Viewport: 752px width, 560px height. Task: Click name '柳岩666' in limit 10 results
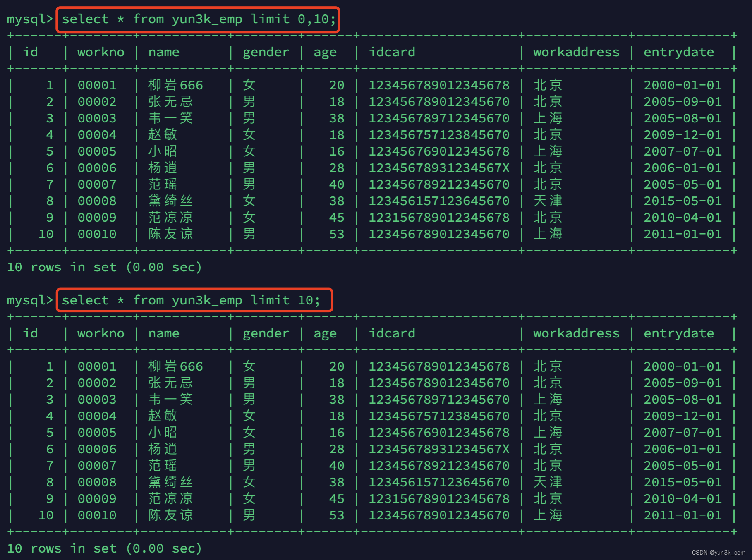point(176,366)
